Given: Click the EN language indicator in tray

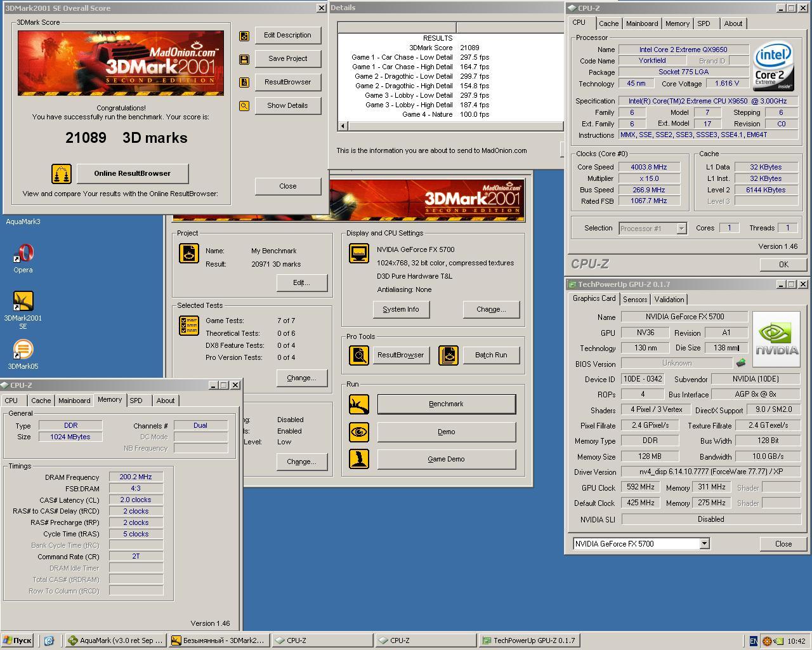Looking at the screenshot, I should (x=753, y=641).
